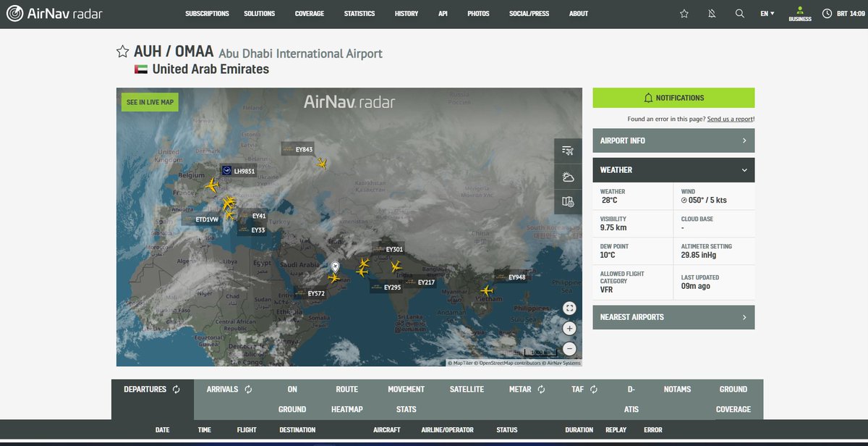This screenshot has width=868, height=446.
Task: Refresh the Departures tab data
Action: pos(176,390)
